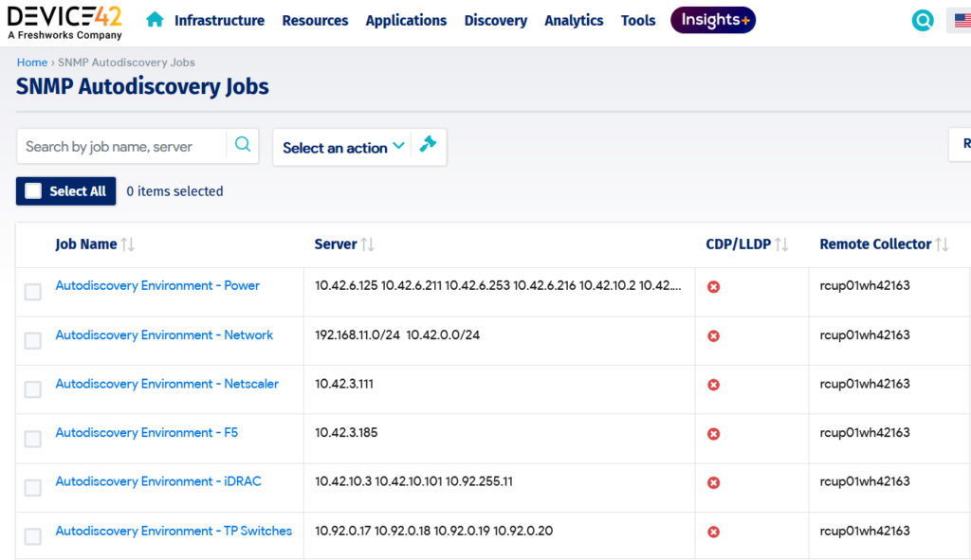Open the Tools menu
This screenshot has height=560, width=971.
click(x=638, y=21)
